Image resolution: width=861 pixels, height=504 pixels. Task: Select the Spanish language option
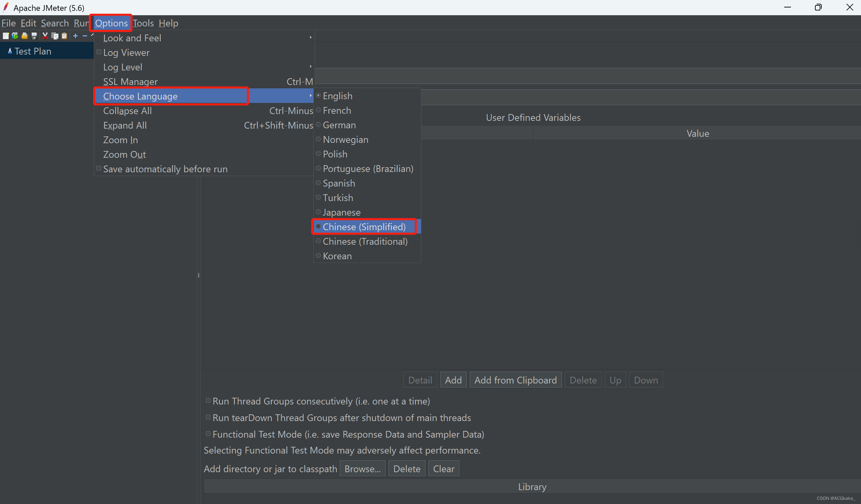pos(367,183)
